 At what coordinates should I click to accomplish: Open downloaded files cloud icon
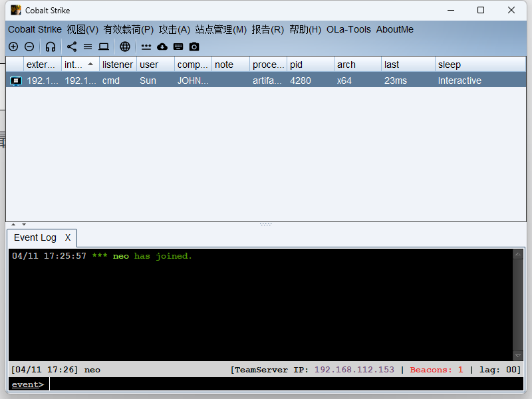click(x=162, y=47)
